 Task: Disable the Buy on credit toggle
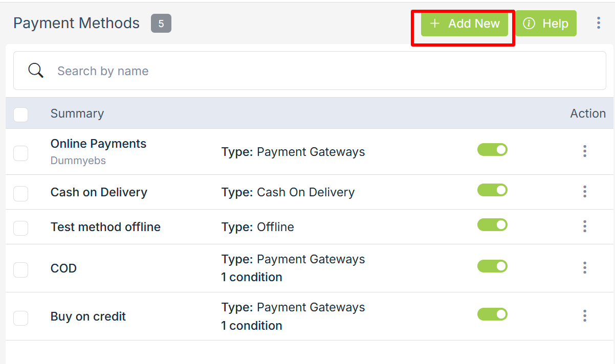pyautogui.click(x=492, y=314)
